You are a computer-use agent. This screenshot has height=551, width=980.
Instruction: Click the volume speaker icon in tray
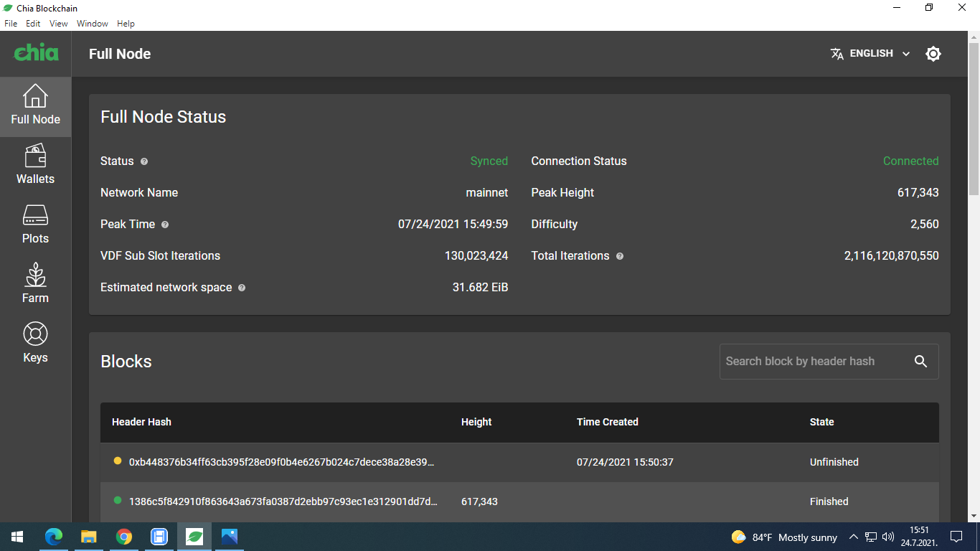tap(887, 537)
